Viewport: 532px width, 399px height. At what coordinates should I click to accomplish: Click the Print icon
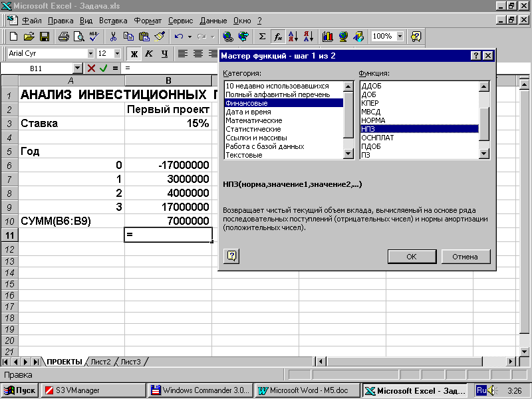(63, 37)
